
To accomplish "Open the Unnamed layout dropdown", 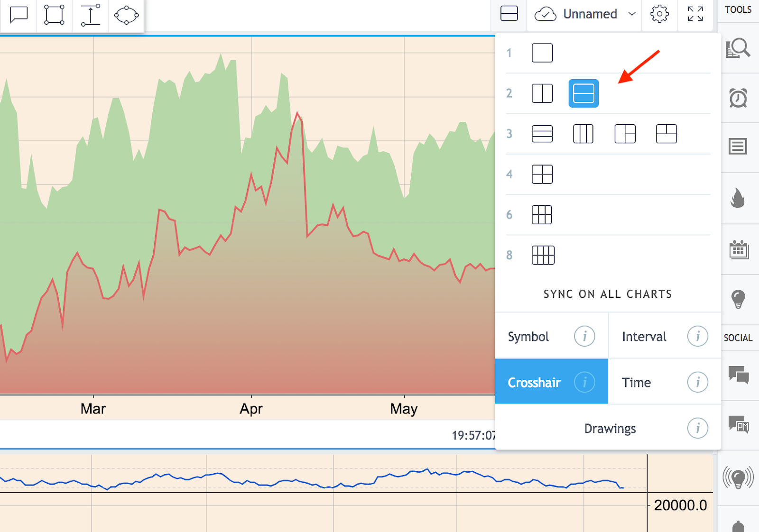I will (x=591, y=14).
